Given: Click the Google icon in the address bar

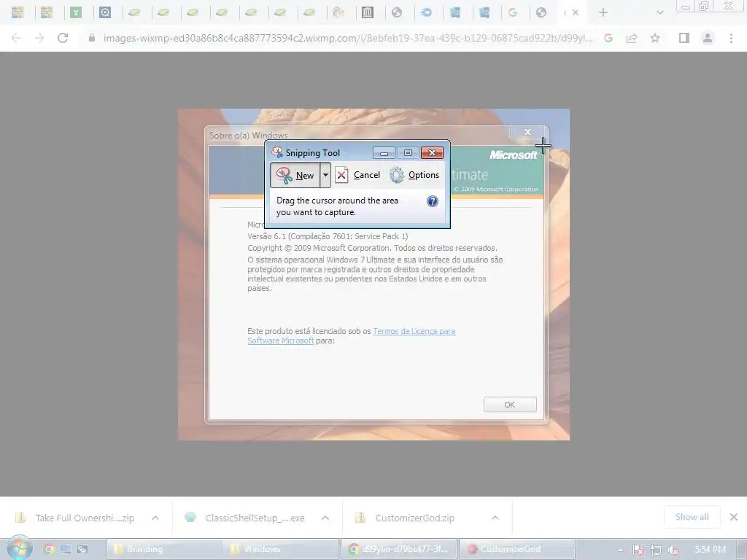Looking at the screenshot, I should click(608, 38).
